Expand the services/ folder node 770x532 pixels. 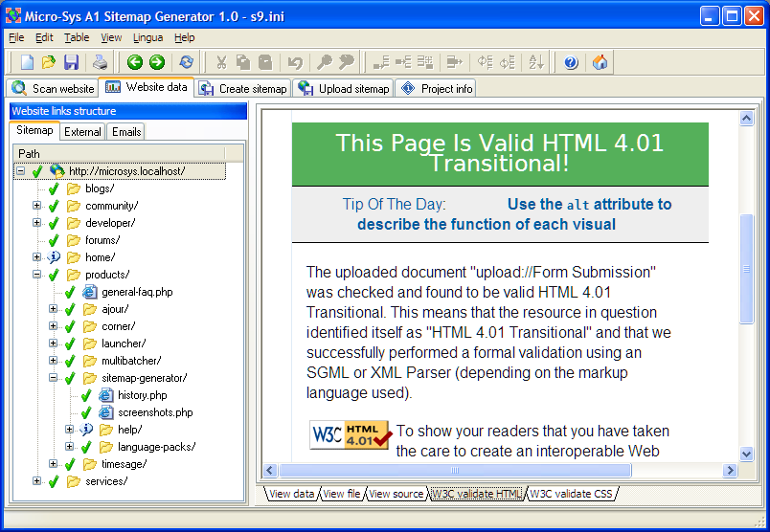coord(36,481)
